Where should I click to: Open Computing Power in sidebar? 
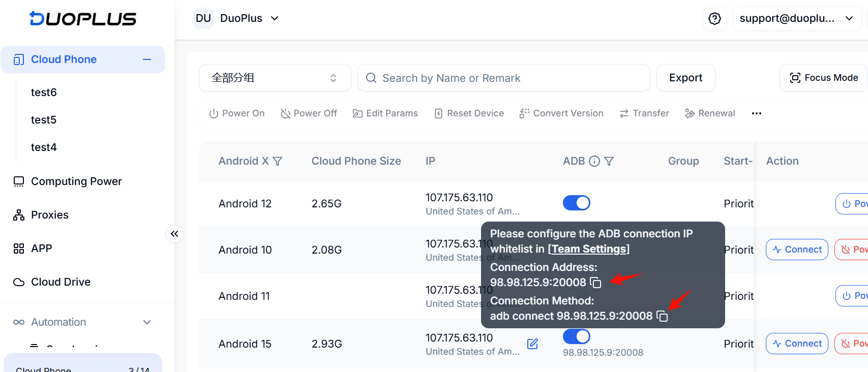[76, 181]
